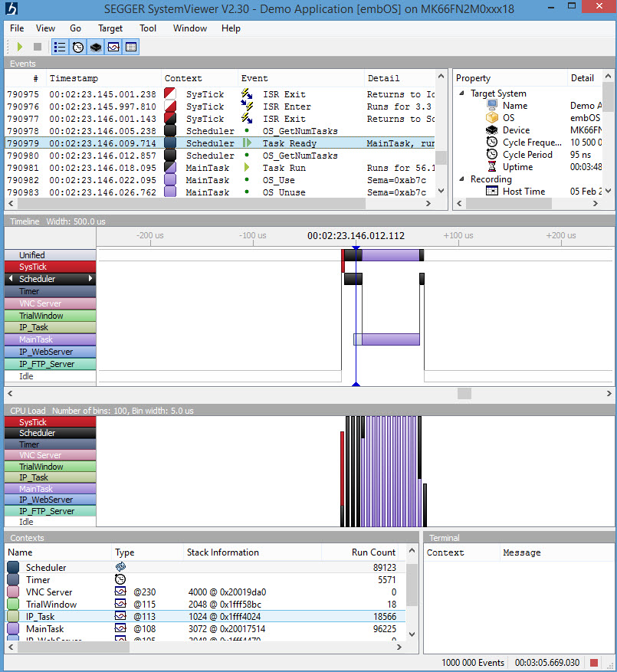Select the TrialWindow label in CPU Load
The height and width of the screenshot is (672, 617).
click(x=50, y=467)
